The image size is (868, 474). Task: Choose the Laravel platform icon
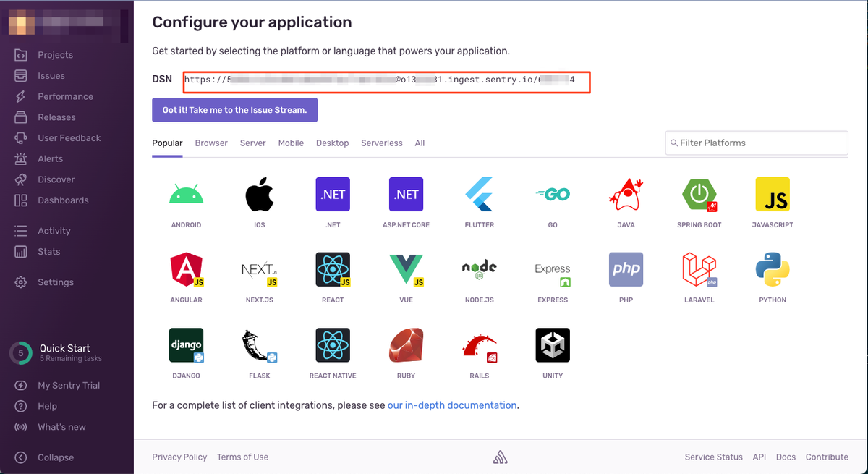click(699, 269)
